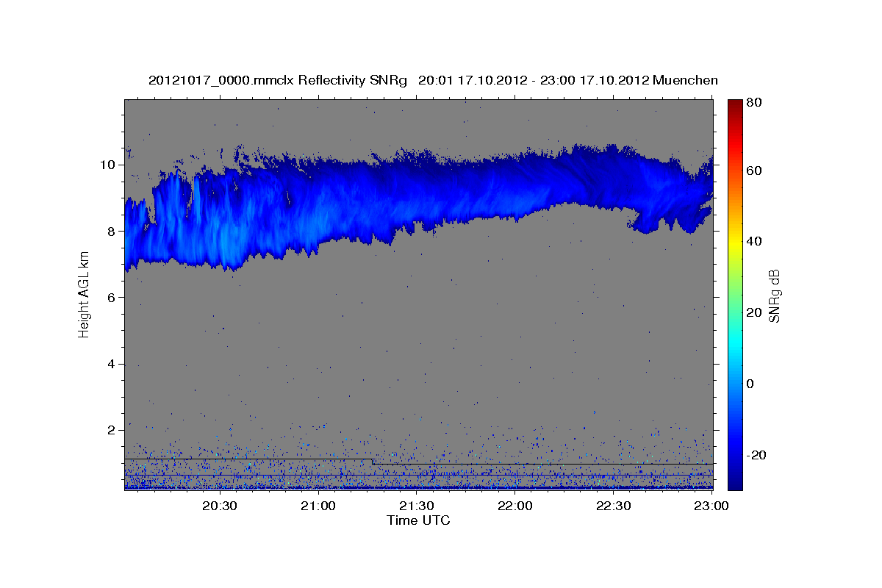Click the '21:30' time tick label
882x588 pixels.
[417, 506]
